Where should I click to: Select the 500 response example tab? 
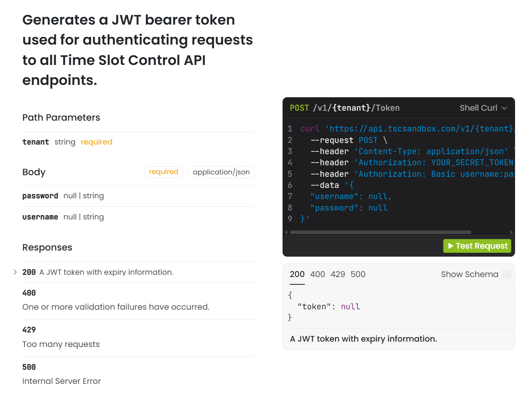pos(358,274)
